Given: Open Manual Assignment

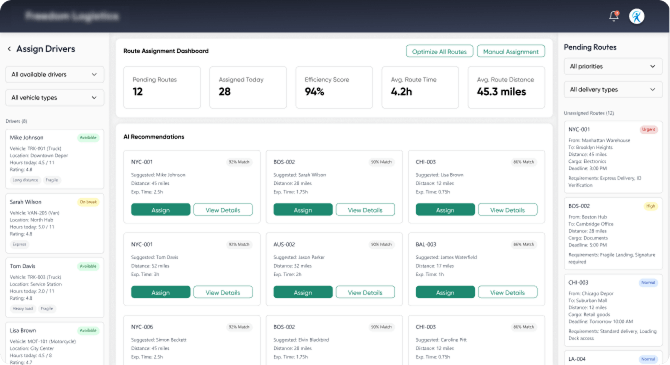Looking at the screenshot, I should click(511, 51).
